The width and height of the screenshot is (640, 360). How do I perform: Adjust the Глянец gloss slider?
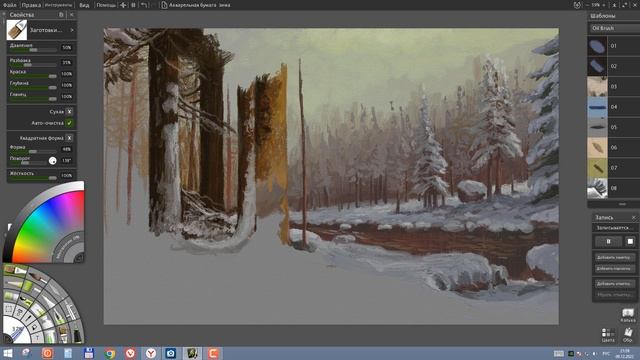tap(33, 99)
